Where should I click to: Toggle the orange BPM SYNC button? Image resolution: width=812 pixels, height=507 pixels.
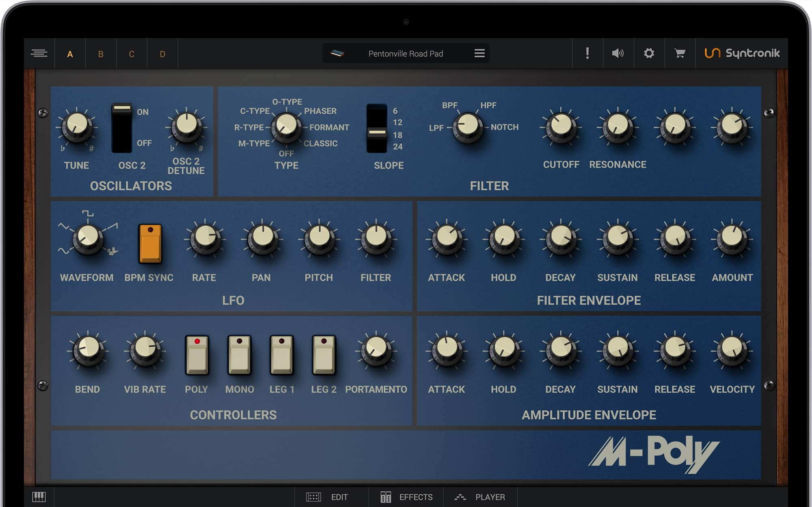pyautogui.click(x=150, y=243)
